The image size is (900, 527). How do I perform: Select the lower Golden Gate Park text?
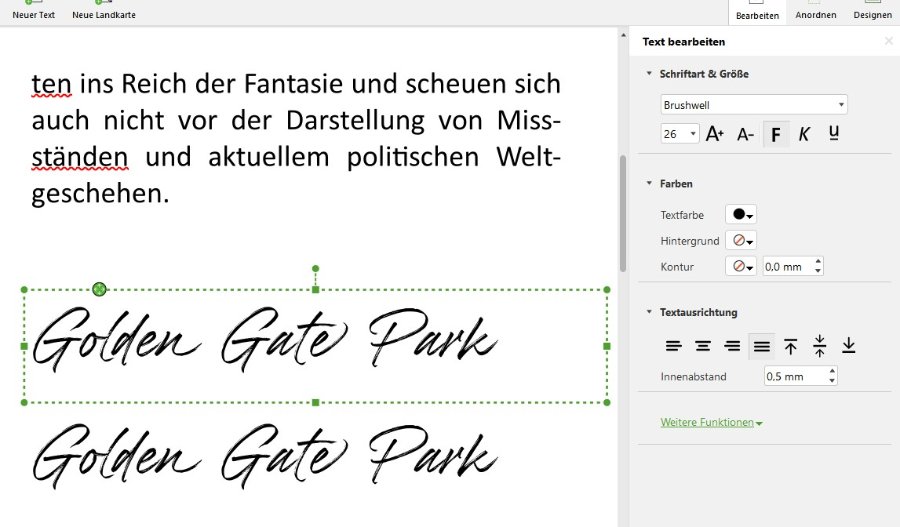(x=264, y=456)
